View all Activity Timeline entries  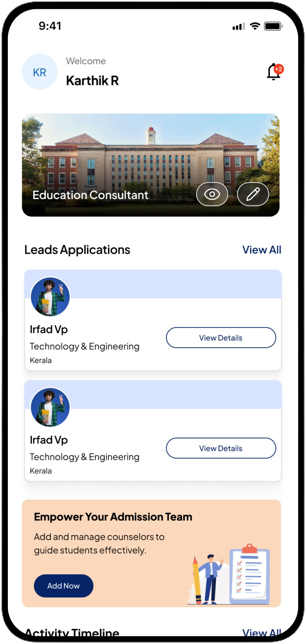262,632
